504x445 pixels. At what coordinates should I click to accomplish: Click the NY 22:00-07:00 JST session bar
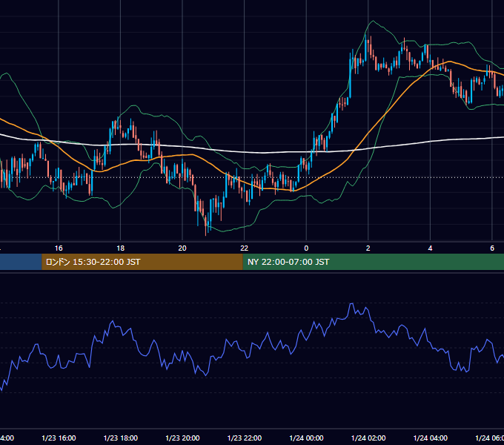click(x=373, y=262)
